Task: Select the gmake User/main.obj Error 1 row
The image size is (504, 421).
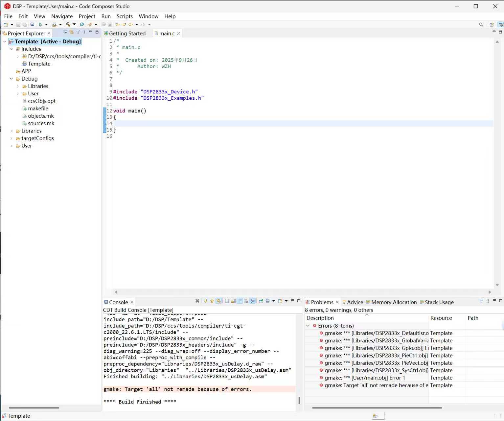Action: (365, 378)
